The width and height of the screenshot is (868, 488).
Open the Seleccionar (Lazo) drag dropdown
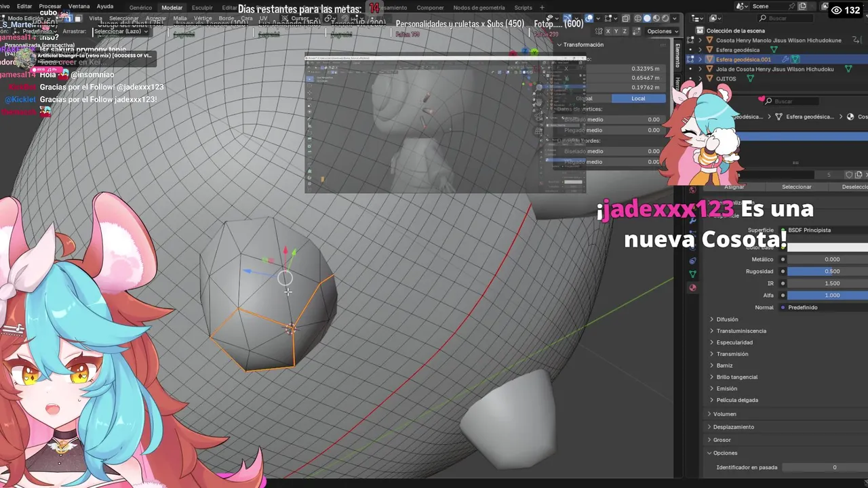click(121, 31)
